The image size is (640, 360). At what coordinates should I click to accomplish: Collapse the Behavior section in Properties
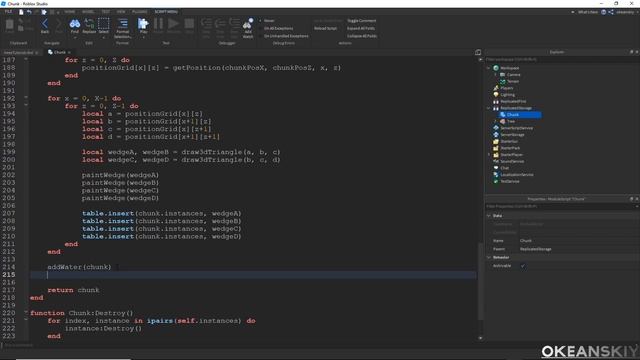point(489,257)
